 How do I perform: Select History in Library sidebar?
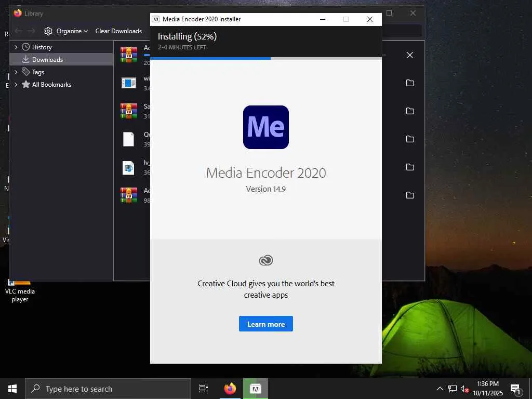[42, 47]
